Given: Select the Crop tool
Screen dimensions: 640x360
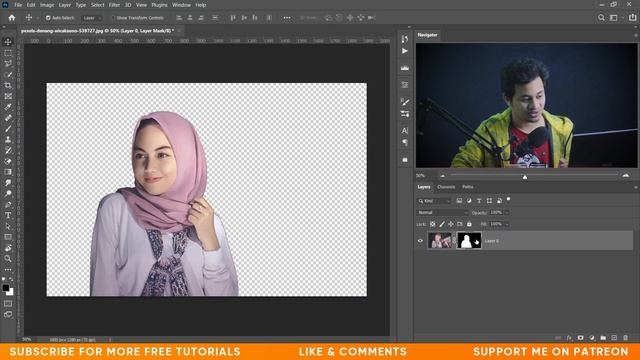Looking at the screenshot, I should (8, 86).
